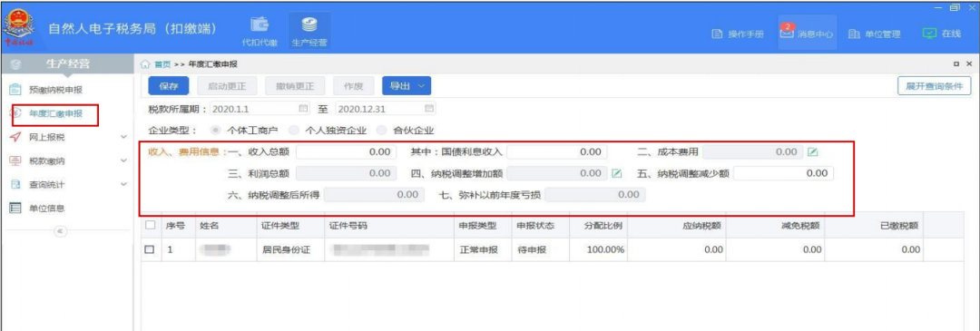The height and width of the screenshot is (331, 980).
Task: Click the 在线 online status icon
Action: click(929, 34)
